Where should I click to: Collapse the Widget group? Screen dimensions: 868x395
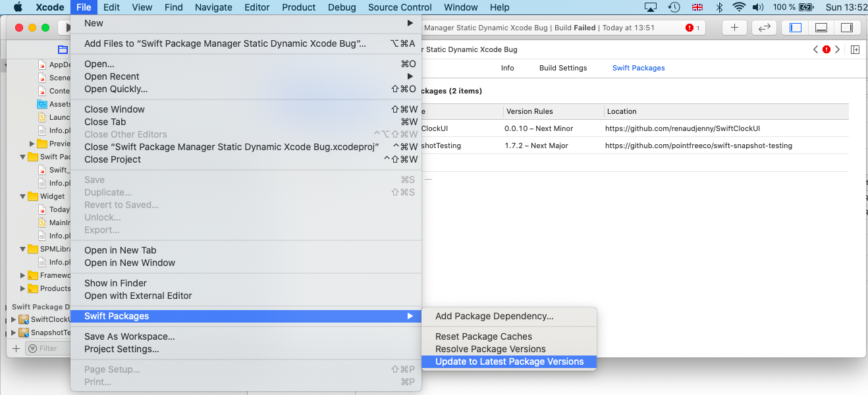point(22,196)
